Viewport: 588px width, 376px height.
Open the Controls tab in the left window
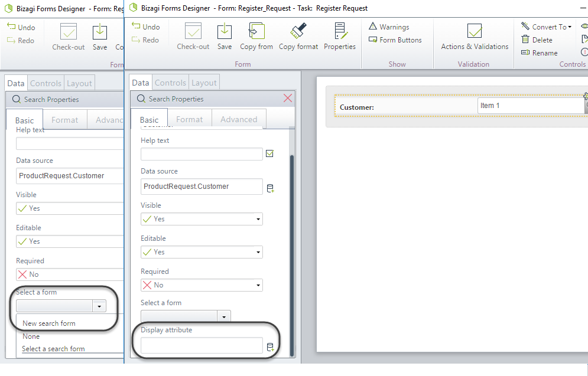click(x=46, y=83)
